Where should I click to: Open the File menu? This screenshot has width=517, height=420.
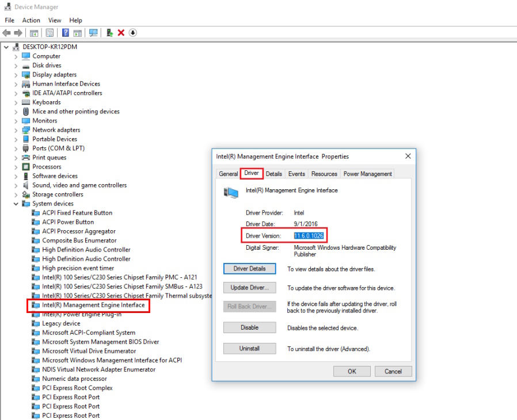[x=10, y=20]
